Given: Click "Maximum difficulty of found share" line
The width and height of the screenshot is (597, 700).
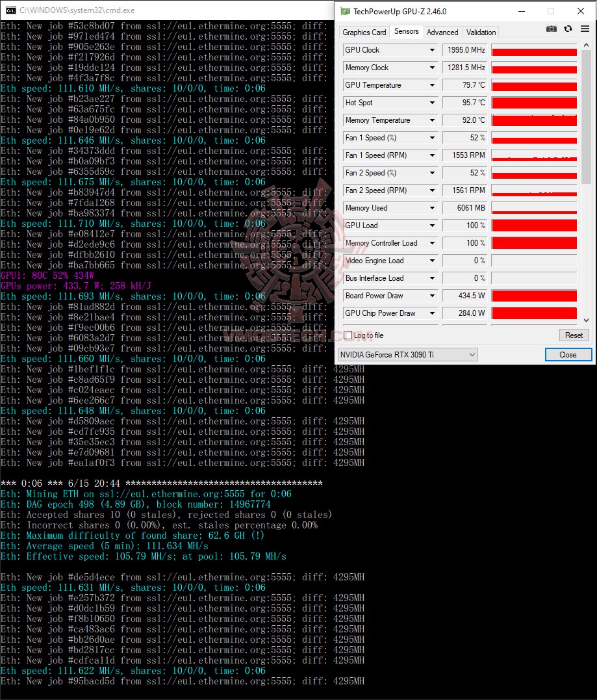Looking at the screenshot, I should pyautogui.click(x=133, y=536).
